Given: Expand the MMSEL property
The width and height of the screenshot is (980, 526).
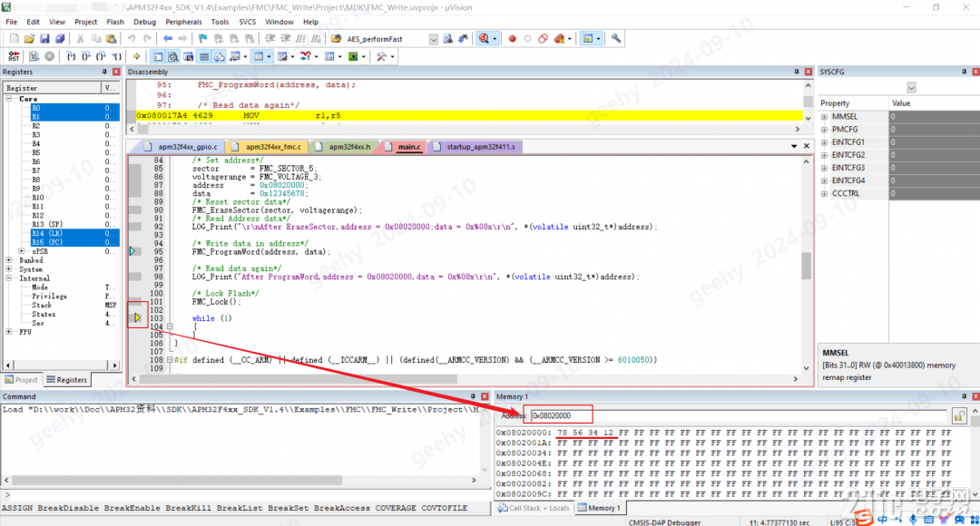Looking at the screenshot, I should tap(824, 117).
